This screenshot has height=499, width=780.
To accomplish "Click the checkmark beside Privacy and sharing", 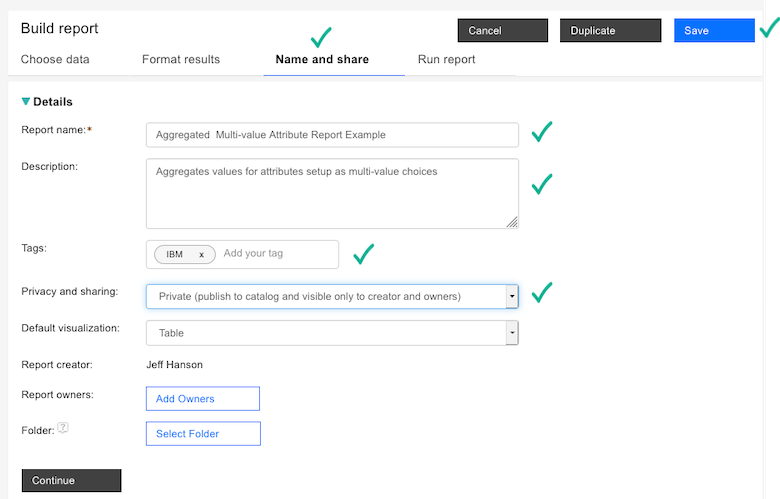I will 542,293.
